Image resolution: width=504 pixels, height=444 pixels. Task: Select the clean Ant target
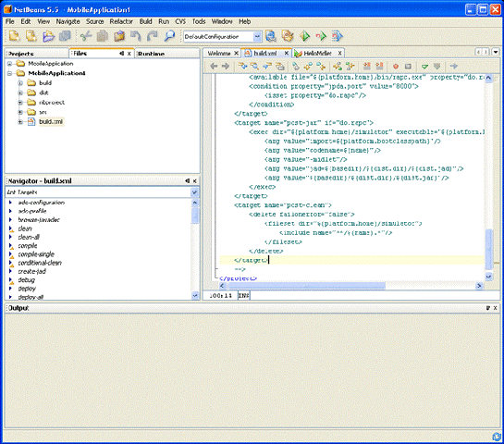click(25, 228)
